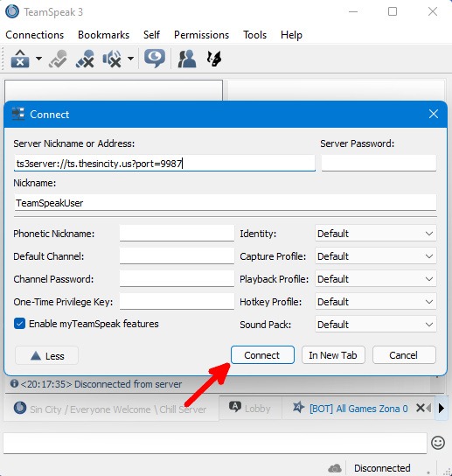The height and width of the screenshot is (476, 452).
Task: Open the Tools menu
Action: pos(254,35)
